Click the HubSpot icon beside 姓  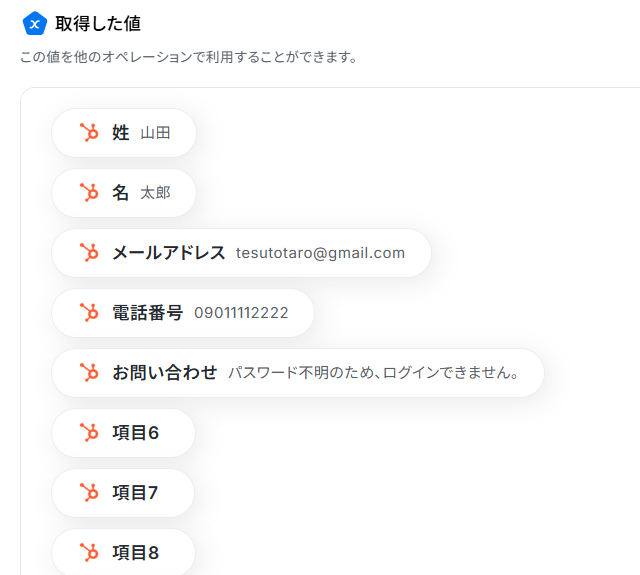point(89,133)
